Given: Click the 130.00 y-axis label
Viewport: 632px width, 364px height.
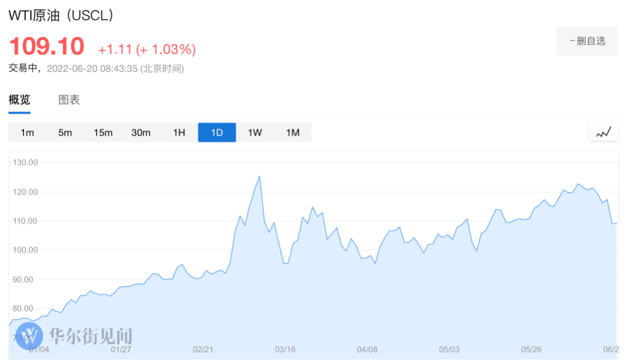Looking at the screenshot, I should [x=25, y=162].
